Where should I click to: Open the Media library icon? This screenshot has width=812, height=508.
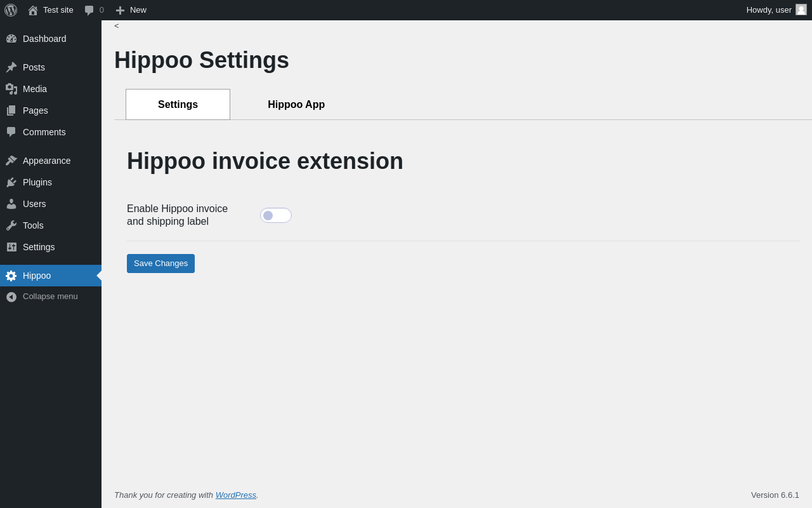(x=11, y=89)
